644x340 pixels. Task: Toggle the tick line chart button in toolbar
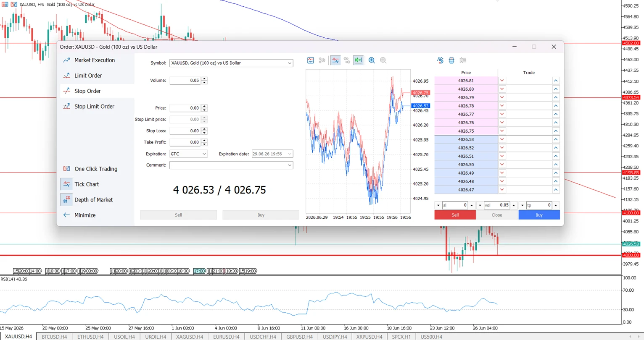(x=335, y=60)
